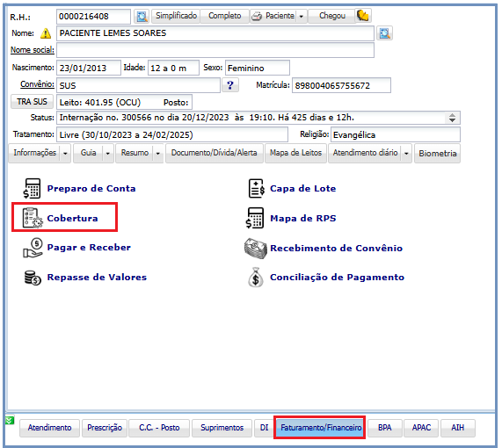Image resolution: width=502 pixels, height=448 pixels.
Task: Expand the Informações dropdown arrow
Action: point(65,153)
